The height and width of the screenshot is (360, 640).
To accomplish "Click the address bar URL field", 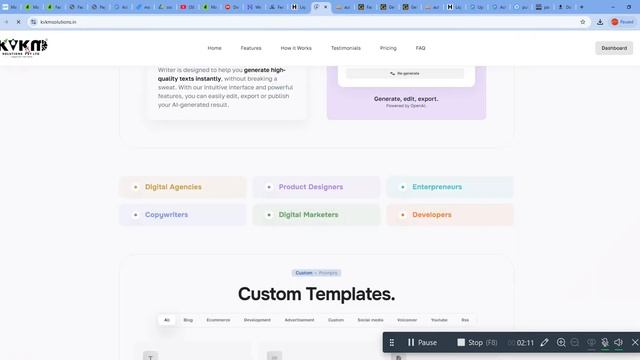I will tap(306, 22).
